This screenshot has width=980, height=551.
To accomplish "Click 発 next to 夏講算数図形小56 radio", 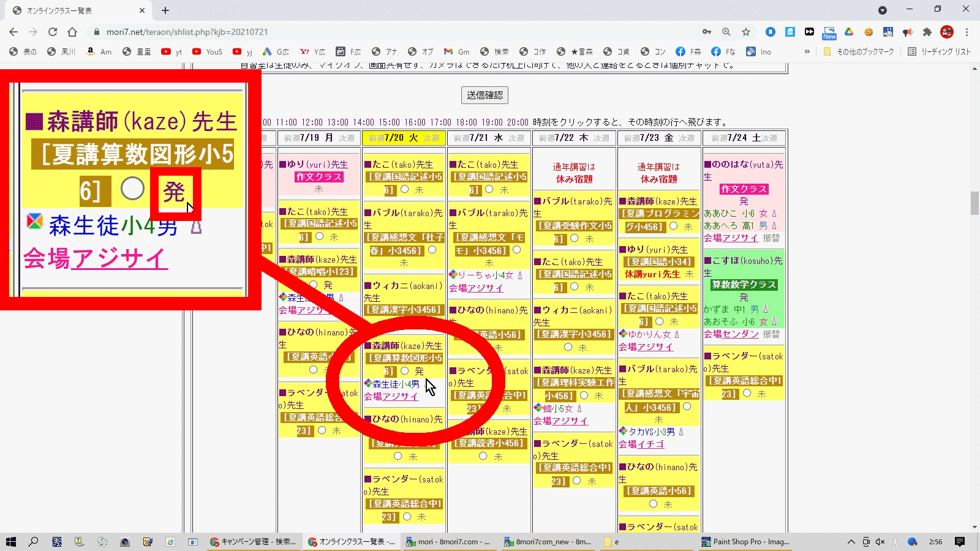I will click(419, 371).
